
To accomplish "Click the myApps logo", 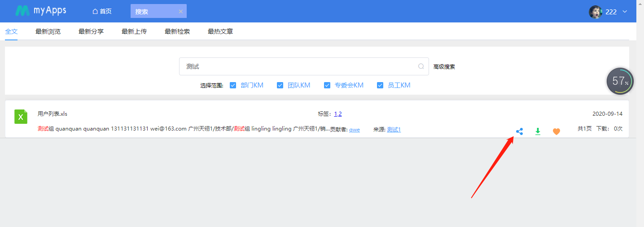I will pyautogui.click(x=41, y=11).
